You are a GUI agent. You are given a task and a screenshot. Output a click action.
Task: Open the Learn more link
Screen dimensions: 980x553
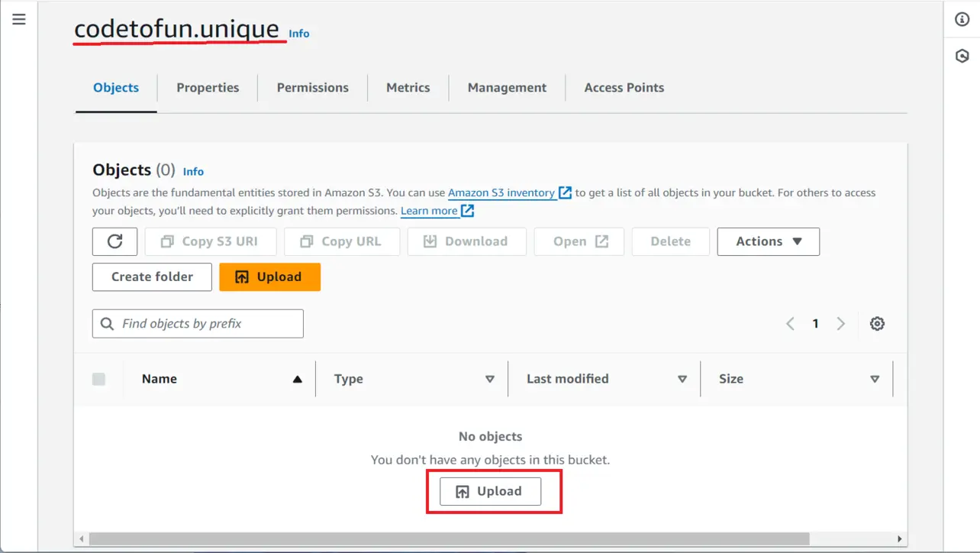tap(429, 211)
